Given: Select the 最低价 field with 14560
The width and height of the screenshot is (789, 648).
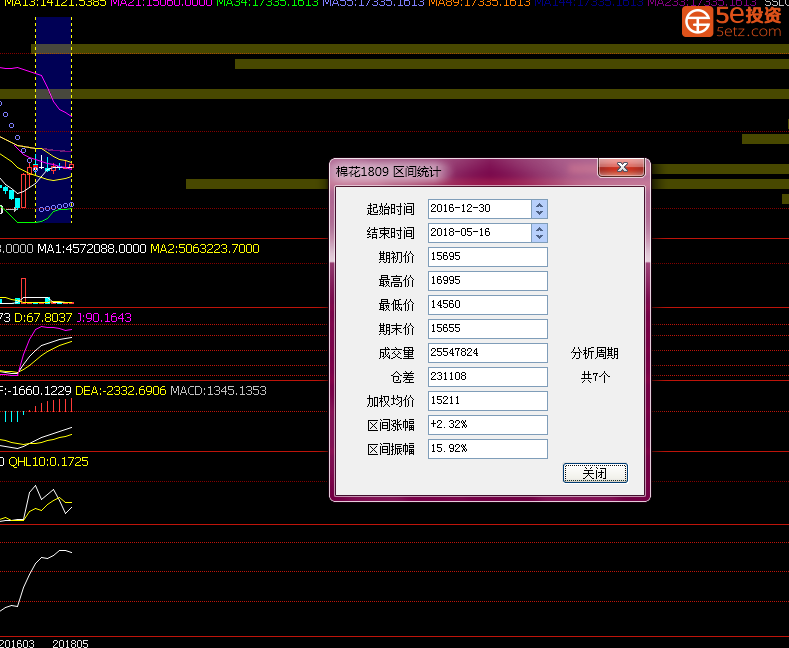Looking at the screenshot, I should 488,305.
